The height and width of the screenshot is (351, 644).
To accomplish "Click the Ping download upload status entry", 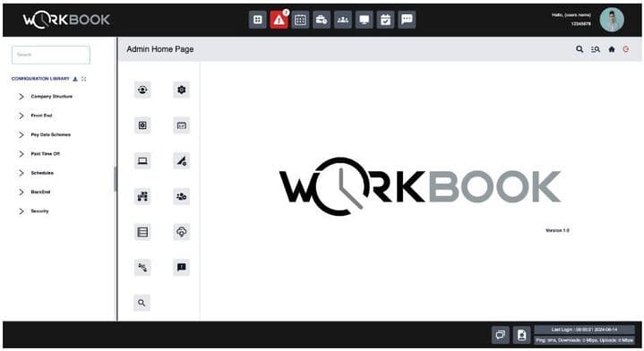I will coord(585,340).
